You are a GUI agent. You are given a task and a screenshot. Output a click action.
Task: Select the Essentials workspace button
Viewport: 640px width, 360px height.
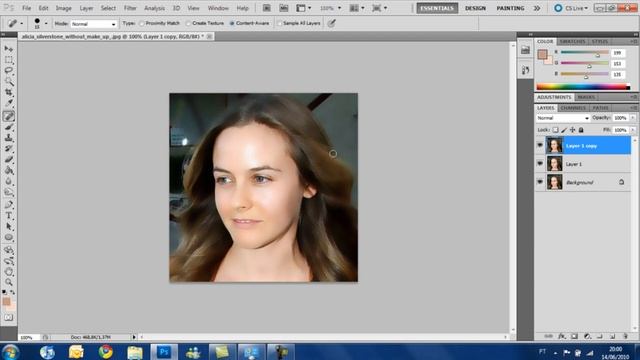(x=437, y=8)
